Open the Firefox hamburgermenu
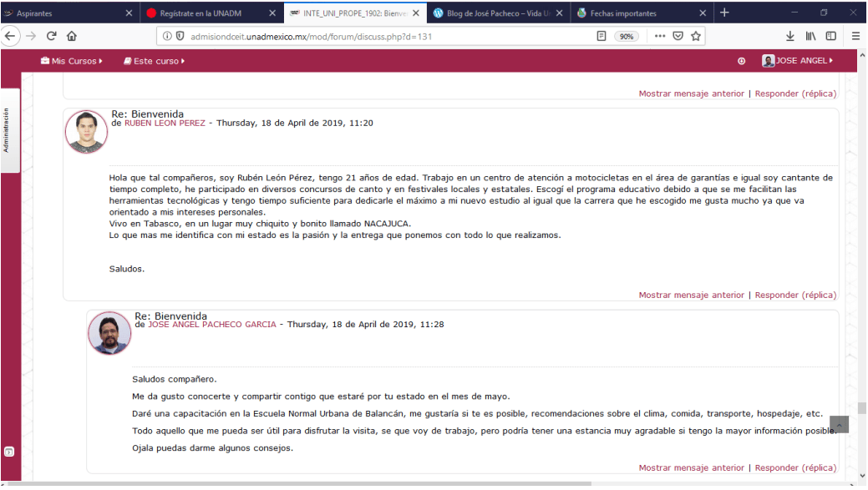868x490 pixels. coord(855,36)
